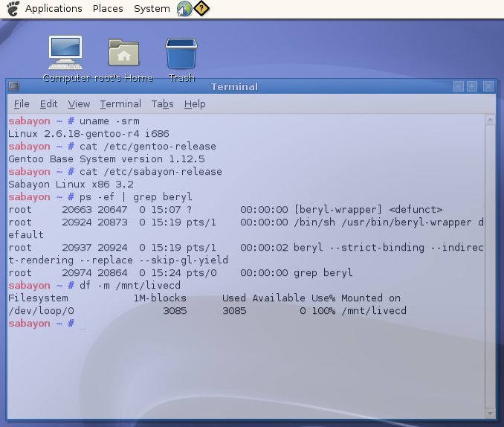Click the terminal vertical scrollbar track
This screenshot has width=504, height=427.
click(490, 266)
